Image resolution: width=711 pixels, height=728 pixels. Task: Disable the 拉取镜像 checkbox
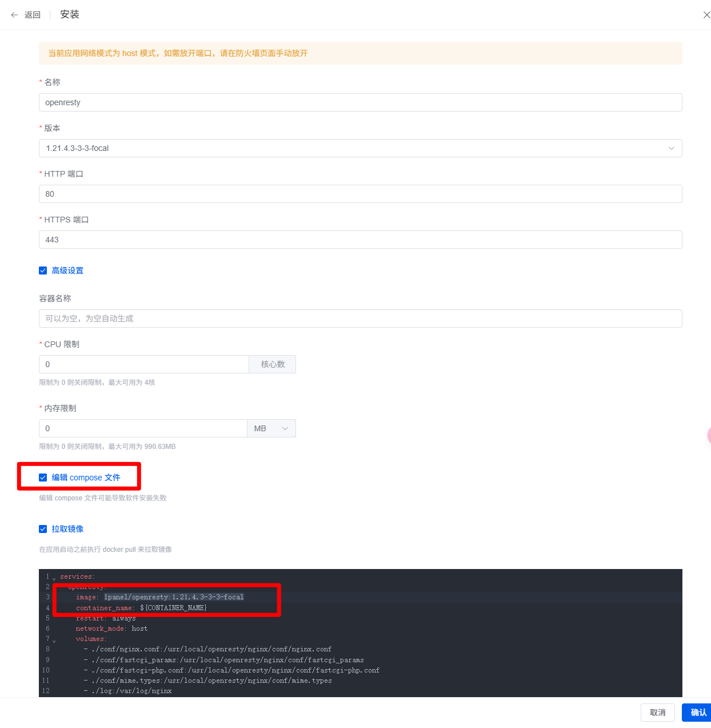(x=43, y=529)
